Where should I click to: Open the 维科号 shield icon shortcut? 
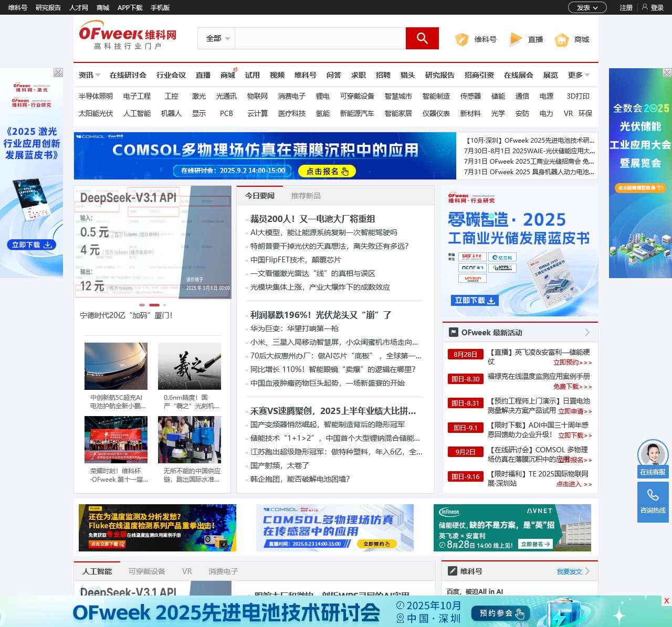(462, 39)
